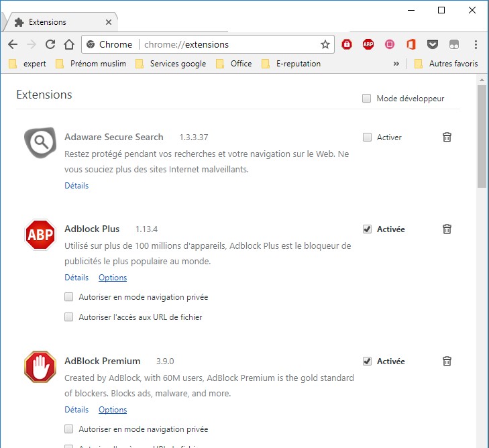The image size is (489, 448).
Task: Click the Adaware Secure Search title
Action: pos(114,137)
